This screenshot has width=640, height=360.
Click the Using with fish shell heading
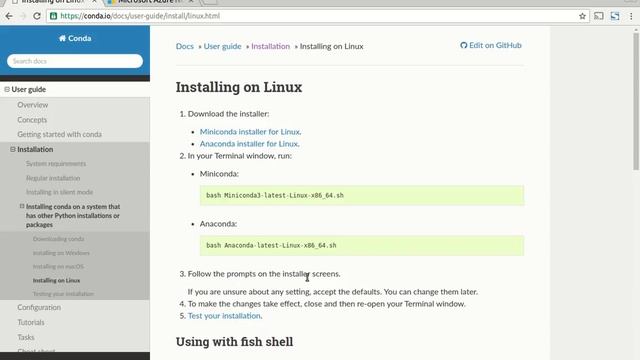(234, 342)
